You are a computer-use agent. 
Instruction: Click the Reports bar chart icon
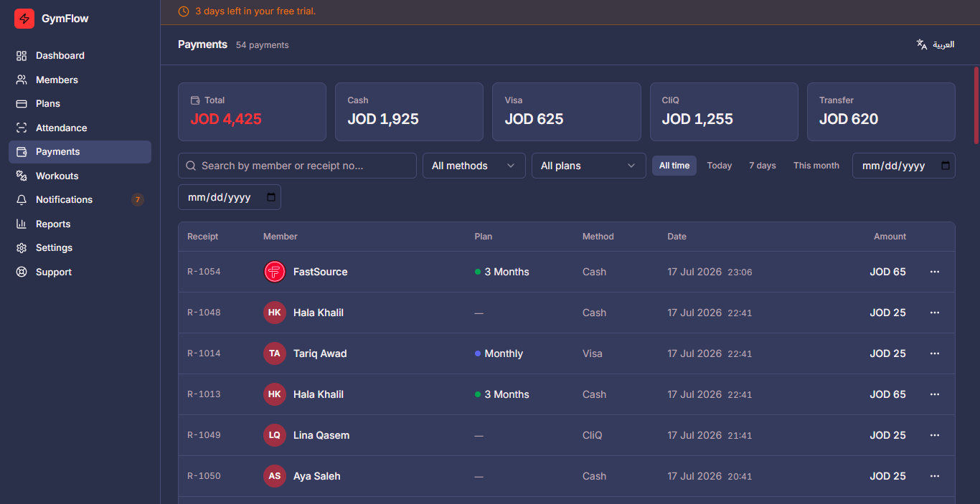coord(22,224)
